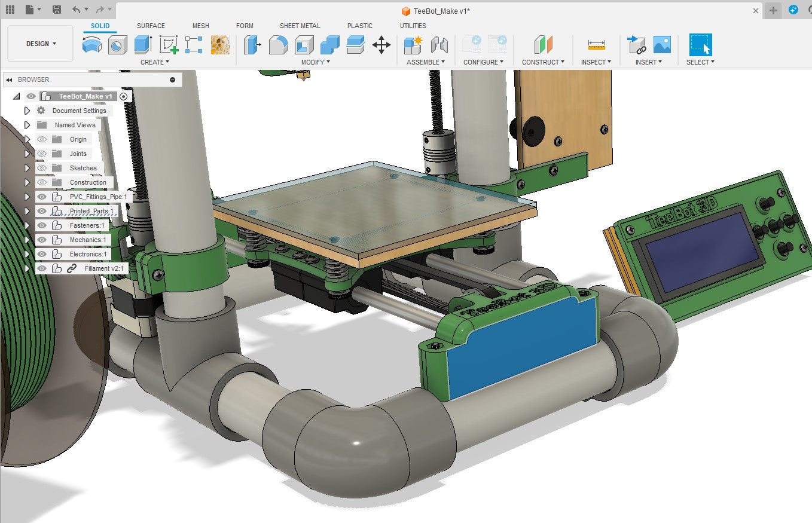This screenshot has height=523, width=812.
Task: Open the INSERT dropdown menu
Action: (649, 62)
